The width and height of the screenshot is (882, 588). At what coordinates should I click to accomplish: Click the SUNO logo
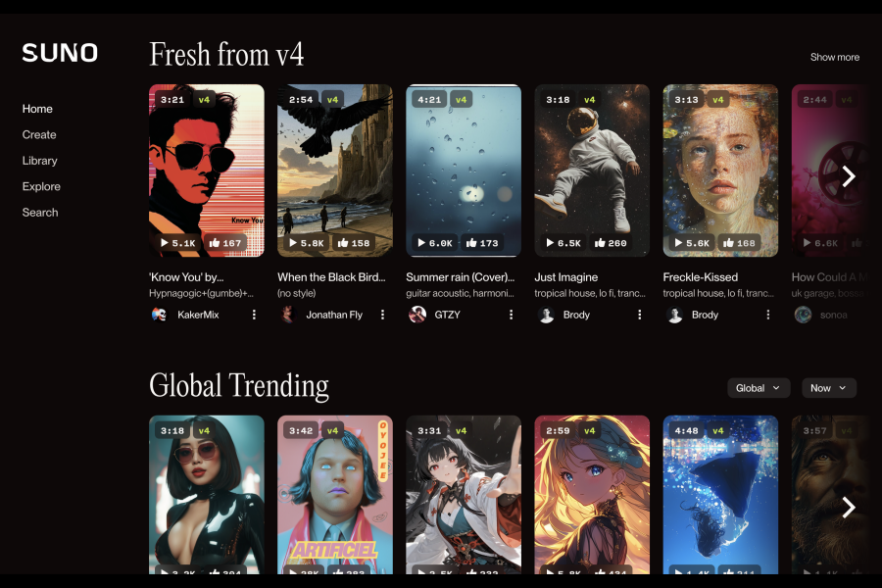(60, 53)
